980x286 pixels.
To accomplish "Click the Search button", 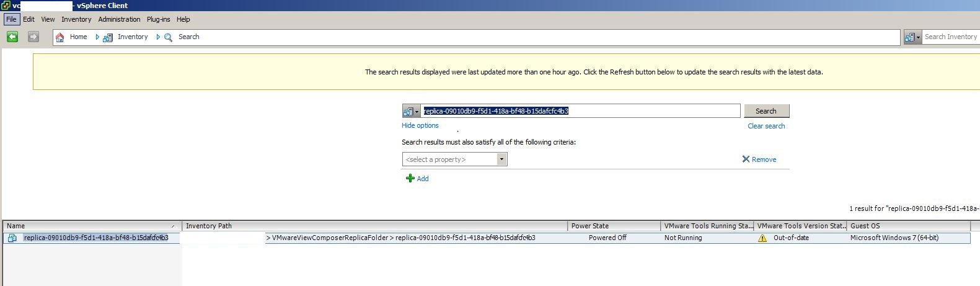I will (766, 111).
